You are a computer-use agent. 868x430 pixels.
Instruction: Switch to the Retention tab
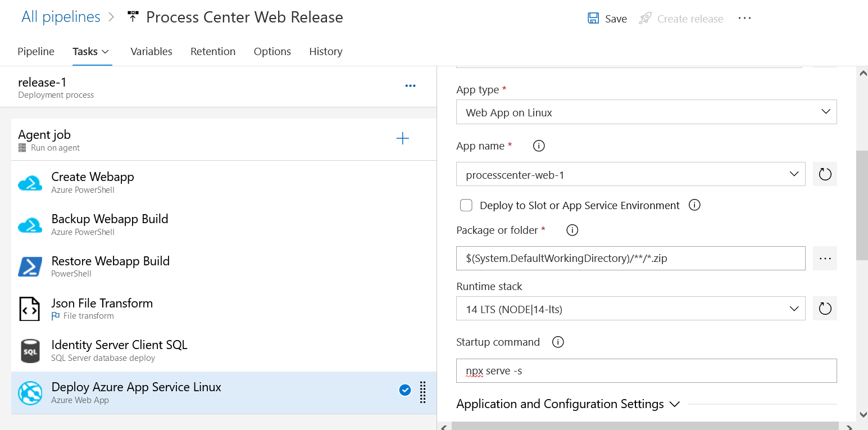click(213, 52)
